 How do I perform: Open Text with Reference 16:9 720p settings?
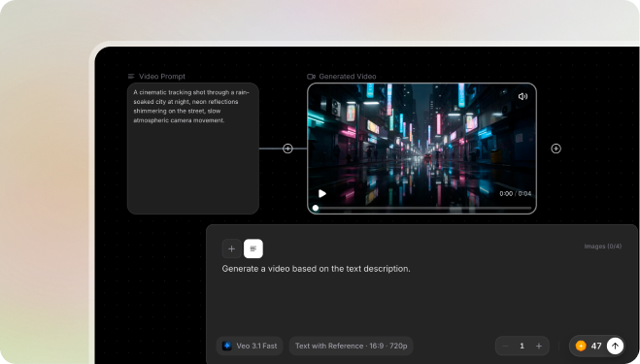[351, 346]
